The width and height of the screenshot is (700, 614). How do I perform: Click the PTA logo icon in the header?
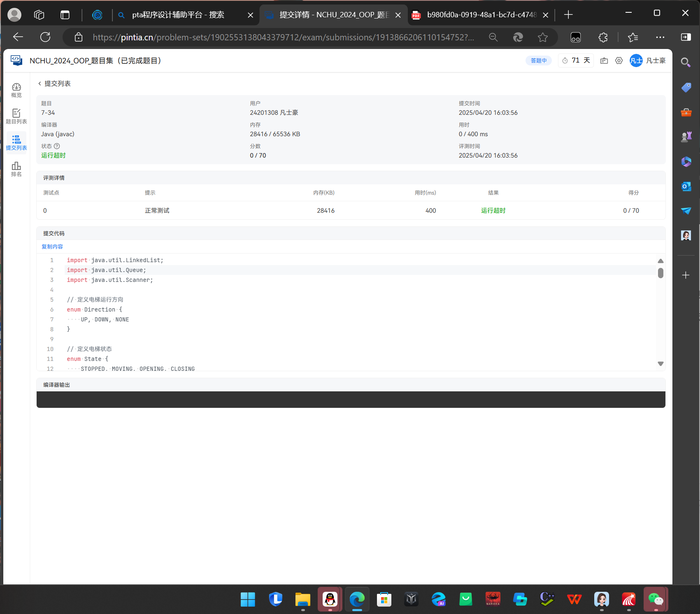coord(16,60)
